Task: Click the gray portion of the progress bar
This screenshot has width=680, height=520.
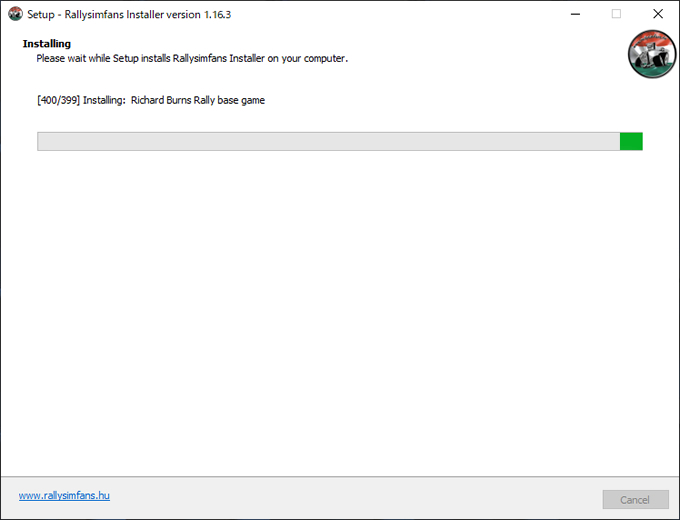Action: coord(329,141)
